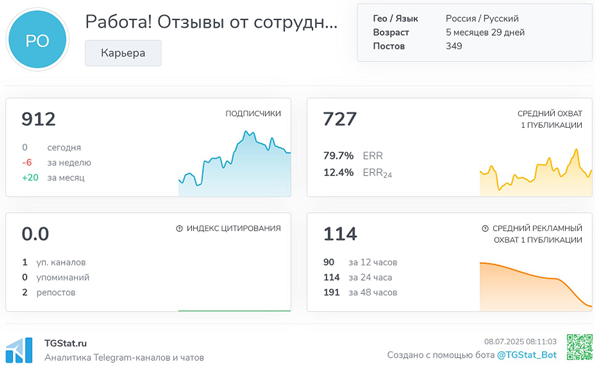Click the orange advertising reach chart
595x366 pixels.
536,286
